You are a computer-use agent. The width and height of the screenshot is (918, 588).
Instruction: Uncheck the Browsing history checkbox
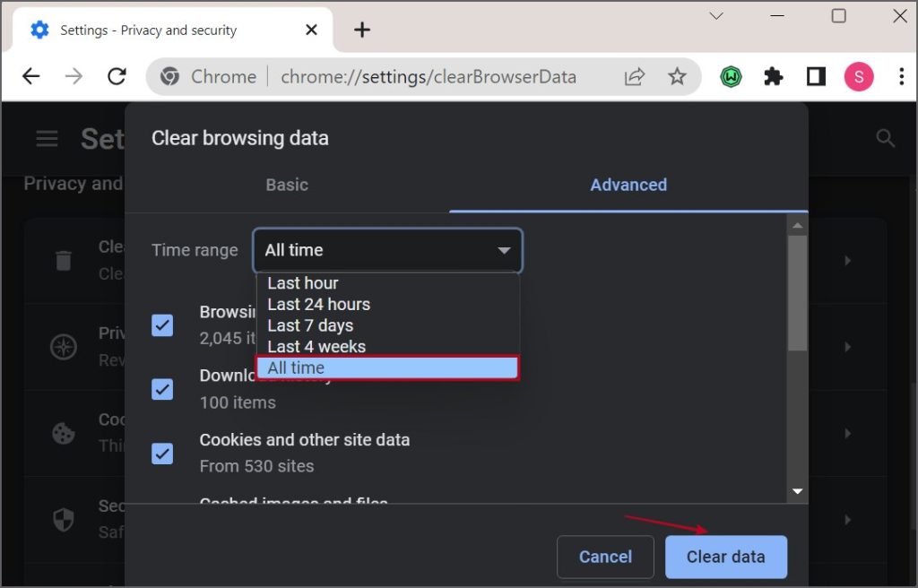click(162, 324)
